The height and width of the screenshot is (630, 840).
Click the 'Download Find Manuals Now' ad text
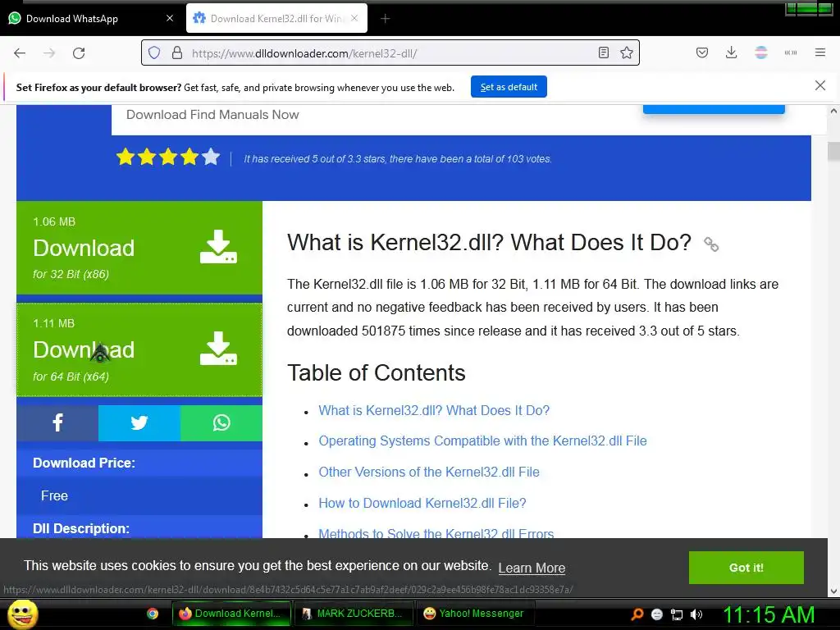[x=212, y=115]
